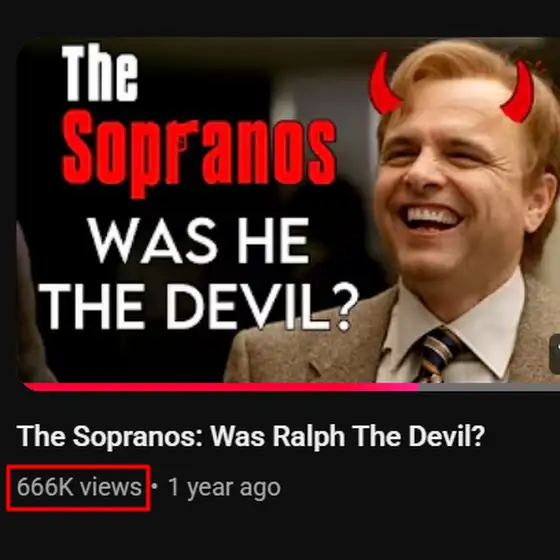Screen dimensions: 560x560
Task: Click the 'THE DEVIL?' text on the thumbnail
Action: click(x=199, y=307)
